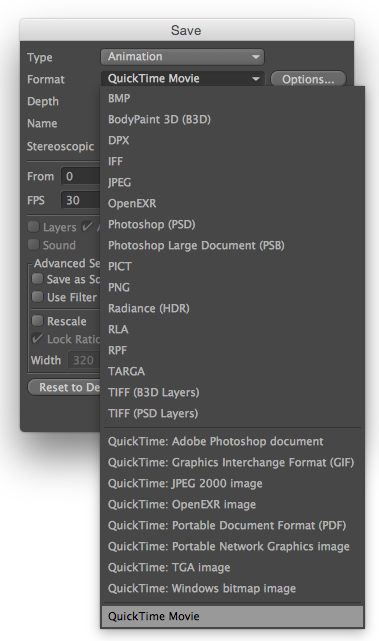Viewport: 379px width, 641px height.
Task: Select QuickTime: Graphics Interchange Format (GIF)
Action: point(232,462)
